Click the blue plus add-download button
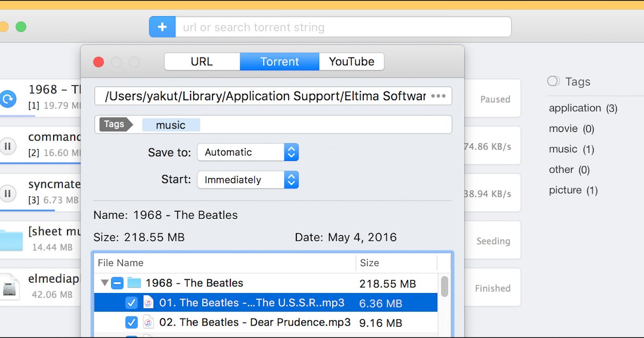644x338 pixels. tap(162, 27)
